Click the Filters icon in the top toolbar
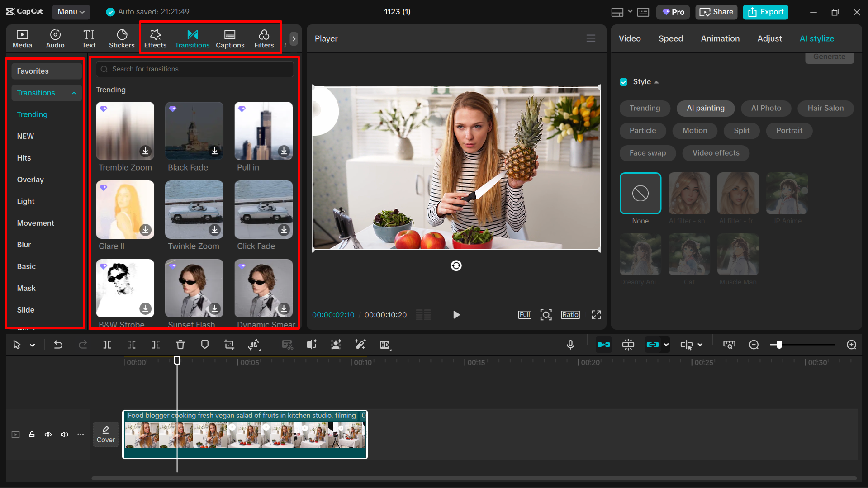This screenshot has height=488, width=868. pos(264,38)
